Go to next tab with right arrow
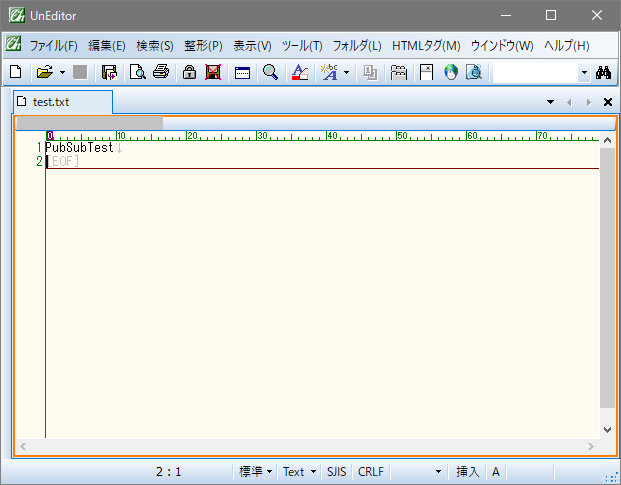The image size is (621, 485). (x=589, y=103)
